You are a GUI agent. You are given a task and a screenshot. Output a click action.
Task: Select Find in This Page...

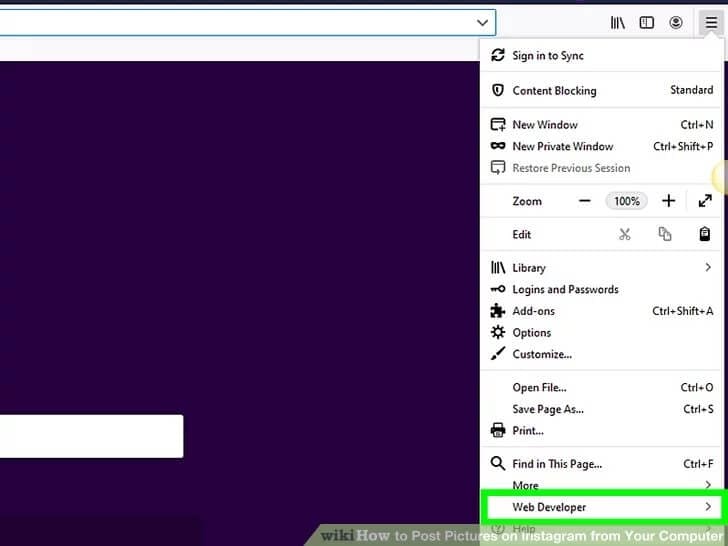point(602,463)
